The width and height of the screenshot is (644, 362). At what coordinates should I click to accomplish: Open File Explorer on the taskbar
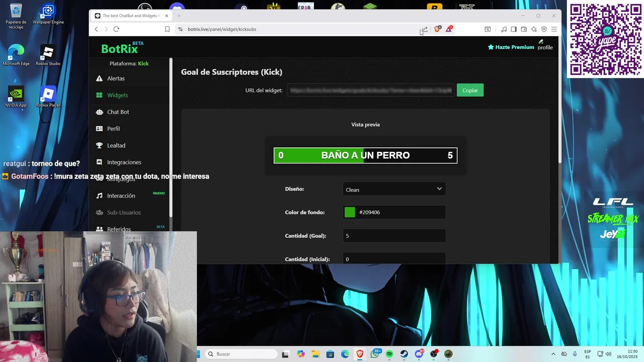pyautogui.click(x=315, y=354)
